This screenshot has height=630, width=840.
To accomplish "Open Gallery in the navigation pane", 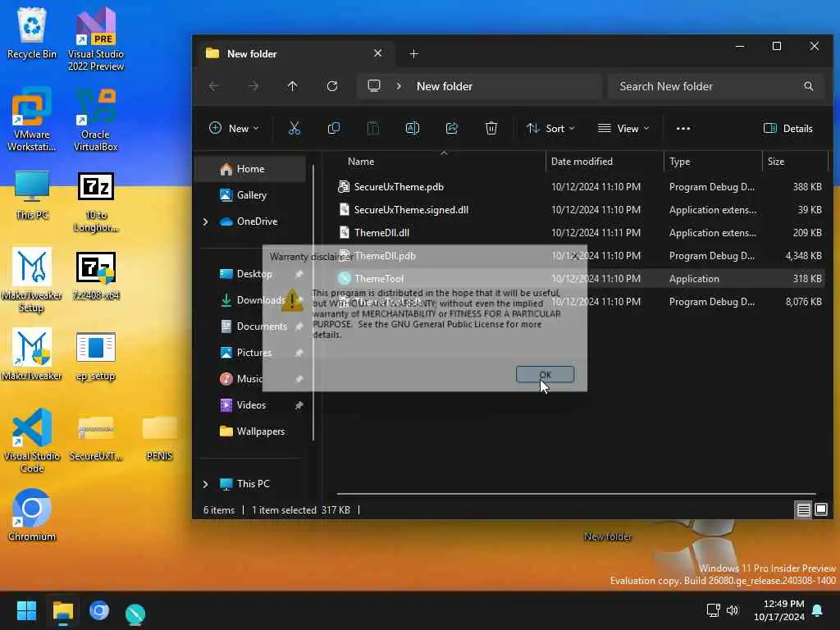I will [x=251, y=195].
